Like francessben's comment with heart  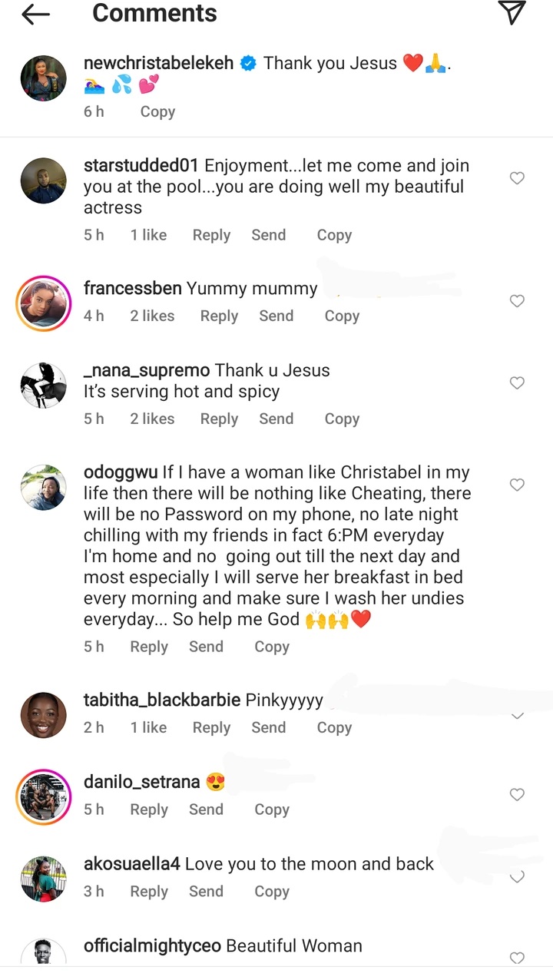point(517,301)
